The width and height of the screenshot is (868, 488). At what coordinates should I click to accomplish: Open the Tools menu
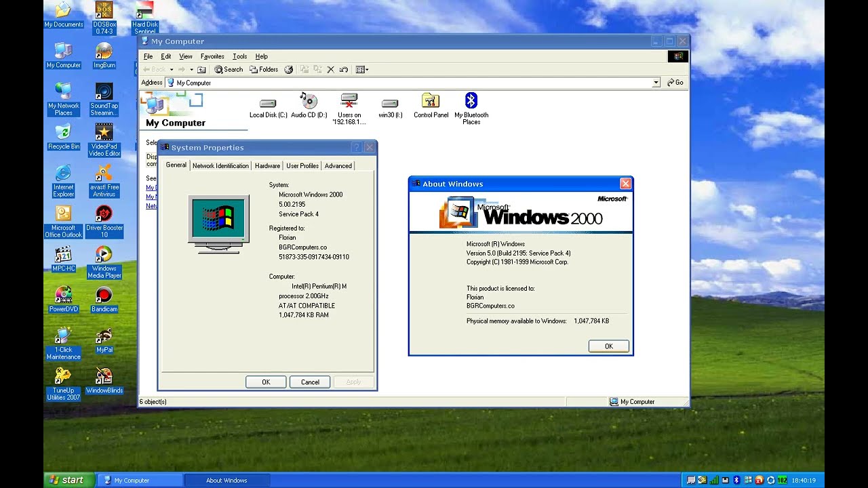click(239, 56)
